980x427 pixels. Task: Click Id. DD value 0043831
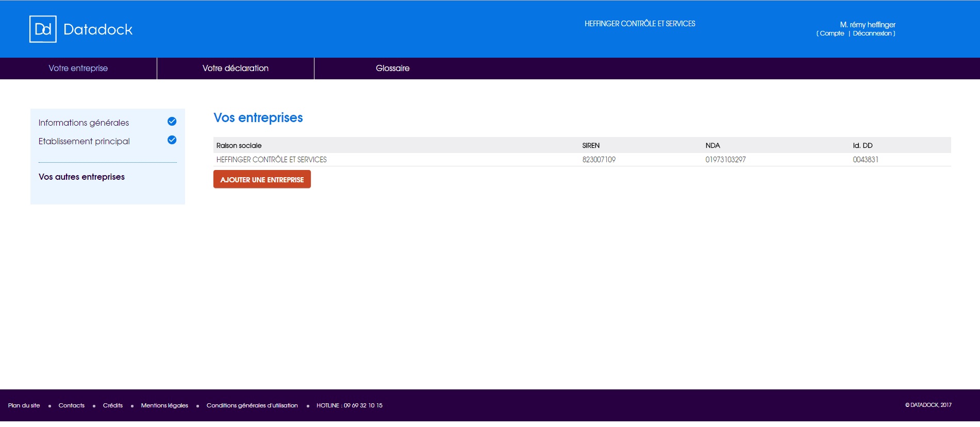tap(866, 160)
